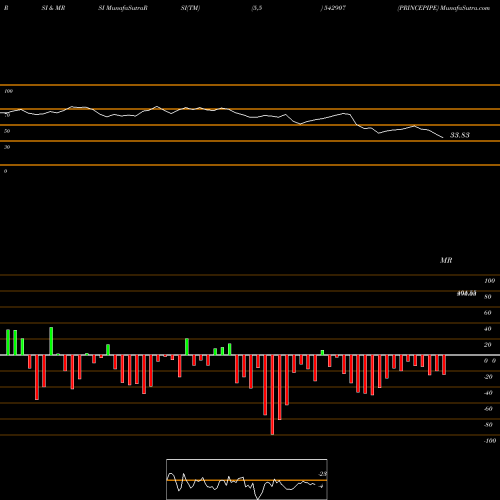Viewport: 500px width, 500px height.
Task: Click the 0 label on the RSI axis
Action: tap(5, 171)
